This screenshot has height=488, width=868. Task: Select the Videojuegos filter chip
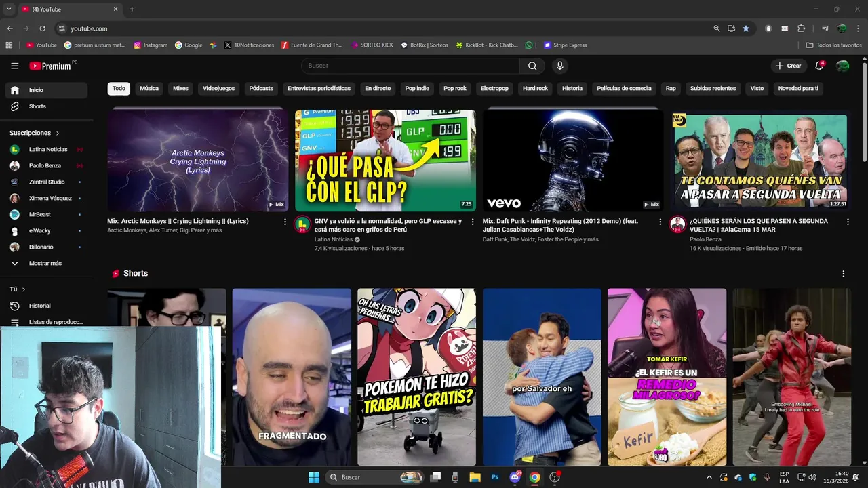pos(218,88)
